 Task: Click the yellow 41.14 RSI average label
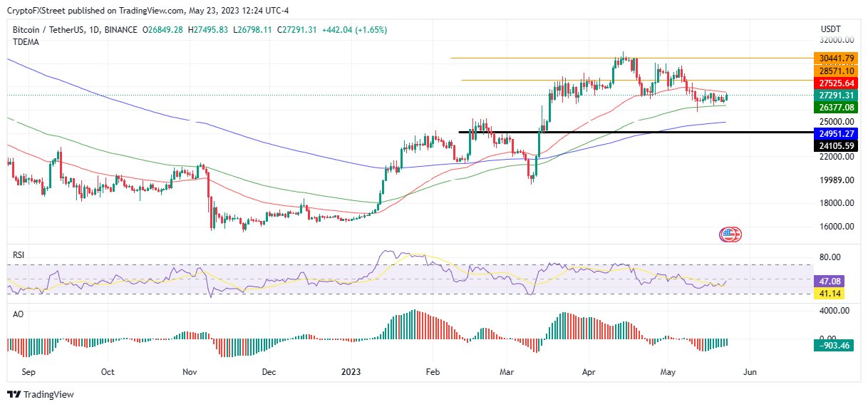point(831,294)
